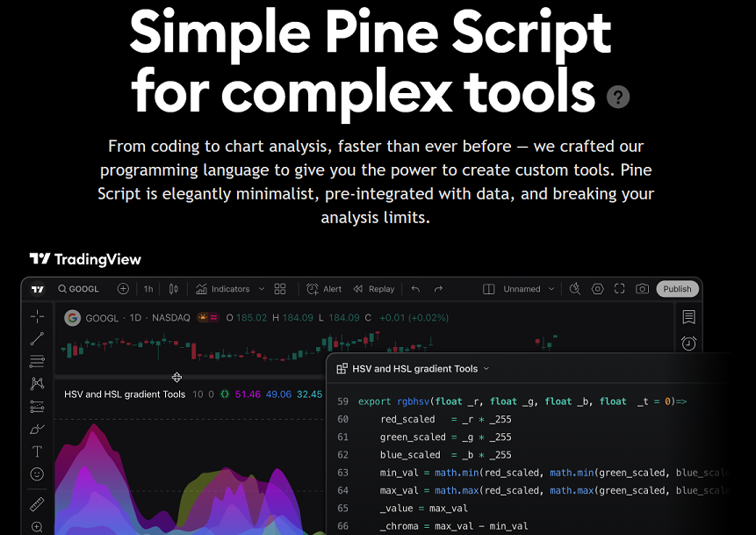Select the text annotation tool
This screenshot has width=756, height=535.
[37, 452]
